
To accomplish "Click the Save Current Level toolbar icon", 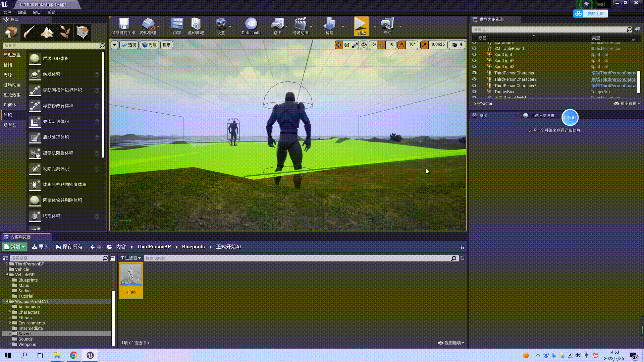I will (x=123, y=26).
